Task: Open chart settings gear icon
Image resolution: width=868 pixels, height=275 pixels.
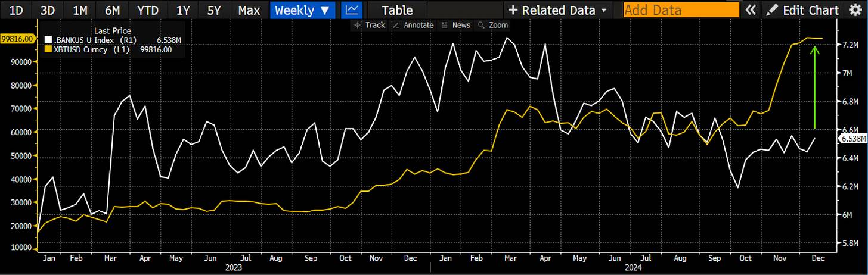Action: 856,10
